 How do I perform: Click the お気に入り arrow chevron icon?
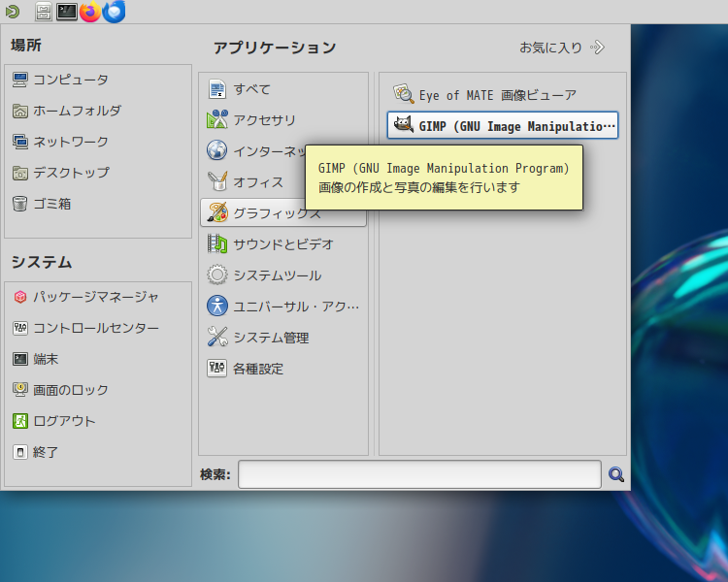coord(598,48)
